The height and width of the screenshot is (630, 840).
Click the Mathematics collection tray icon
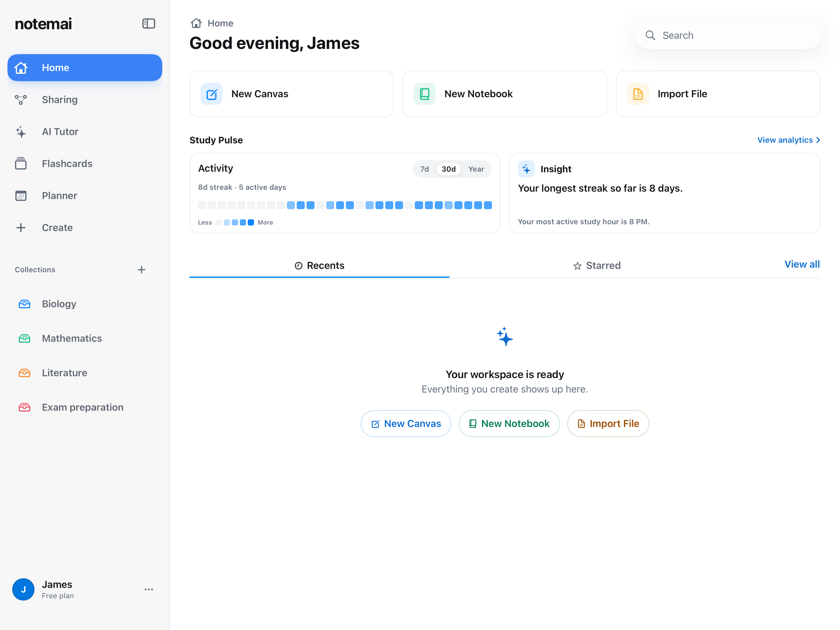[x=24, y=338]
